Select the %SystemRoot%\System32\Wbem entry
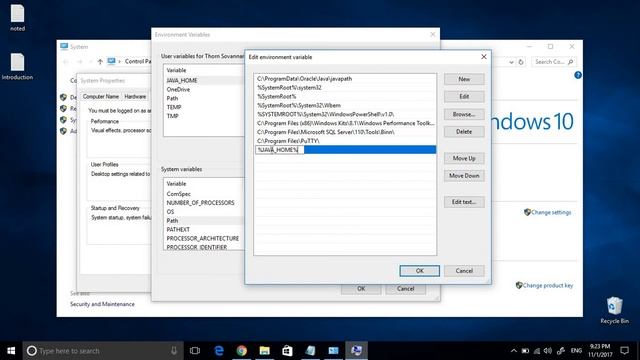The width and height of the screenshot is (640, 360). click(x=345, y=105)
